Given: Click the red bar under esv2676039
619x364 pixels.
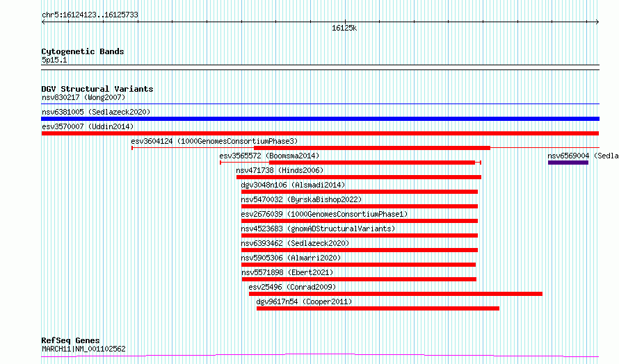Looking at the screenshot, I should (x=360, y=221).
